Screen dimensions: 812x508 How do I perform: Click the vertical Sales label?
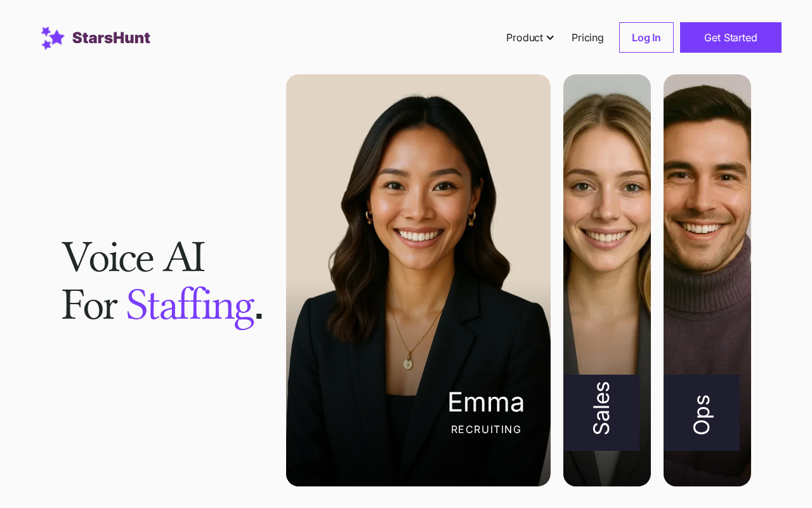[x=601, y=409]
